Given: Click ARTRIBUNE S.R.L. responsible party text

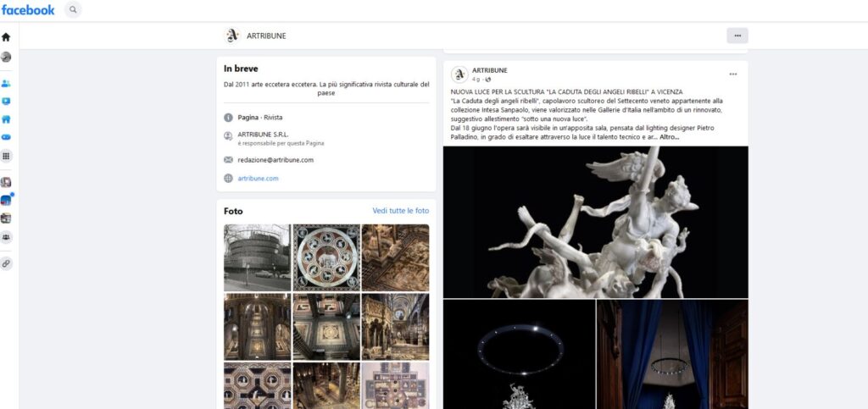Looking at the screenshot, I should pos(263,135).
